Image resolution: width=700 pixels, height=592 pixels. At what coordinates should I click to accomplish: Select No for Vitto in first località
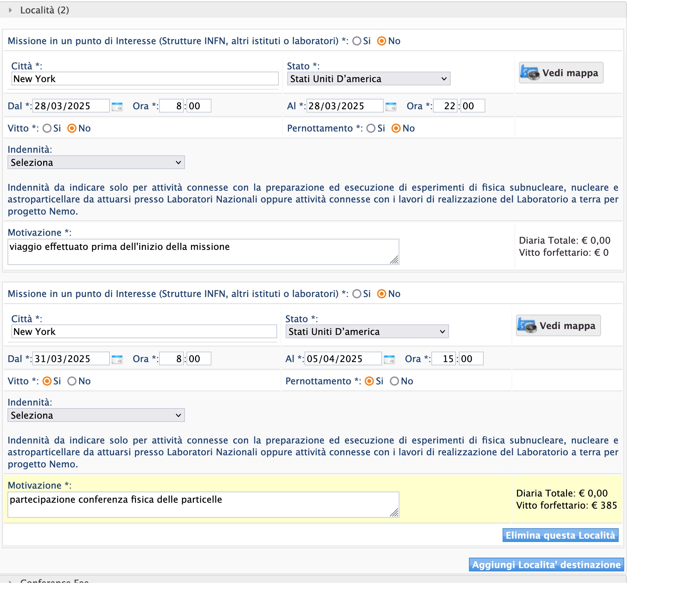click(72, 128)
